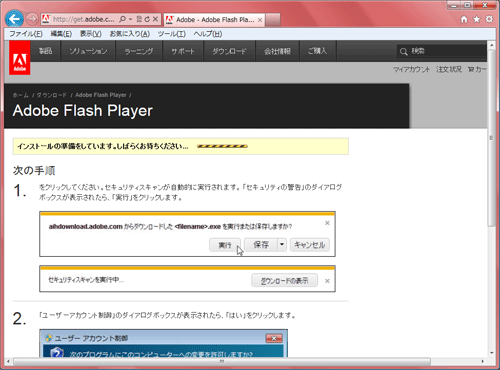Open the 製品 navigation item
The height and width of the screenshot is (370, 500).
[46, 51]
